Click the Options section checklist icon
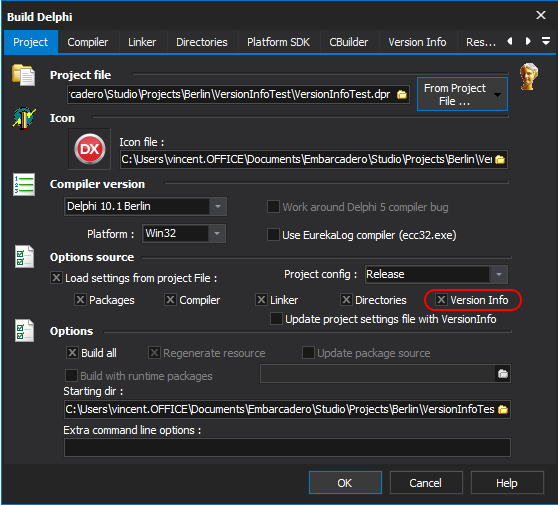The width and height of the screenshot is (558, 505). click(24, 330)
